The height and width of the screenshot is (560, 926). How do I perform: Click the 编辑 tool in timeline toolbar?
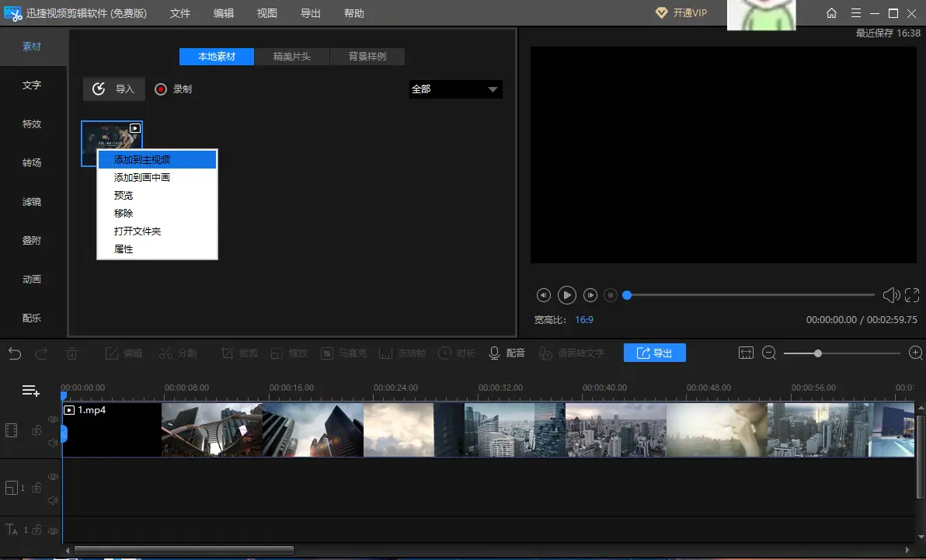(x=124, y=353)
